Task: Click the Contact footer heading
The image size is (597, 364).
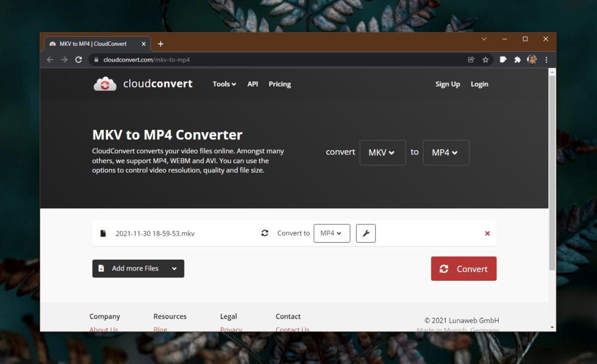Action: click(x=288, y=316)
